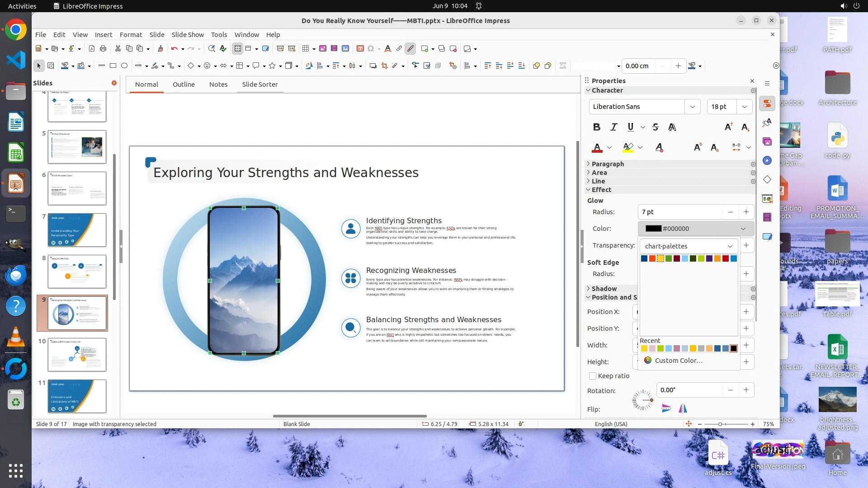Open the font size dropdown

(744, 107)
